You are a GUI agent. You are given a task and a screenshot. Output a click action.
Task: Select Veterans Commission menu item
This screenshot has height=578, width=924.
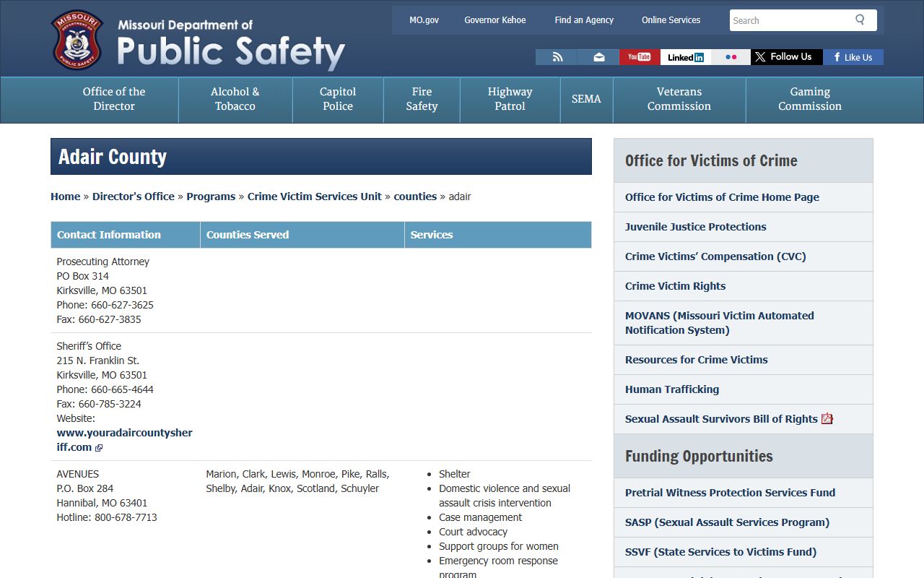coord(679,99)
